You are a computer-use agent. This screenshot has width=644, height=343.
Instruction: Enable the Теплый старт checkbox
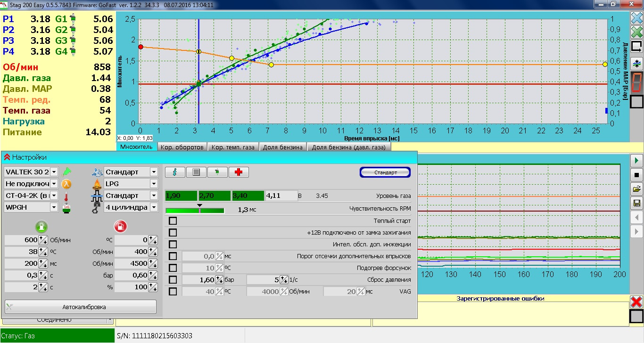pos(173,221)
